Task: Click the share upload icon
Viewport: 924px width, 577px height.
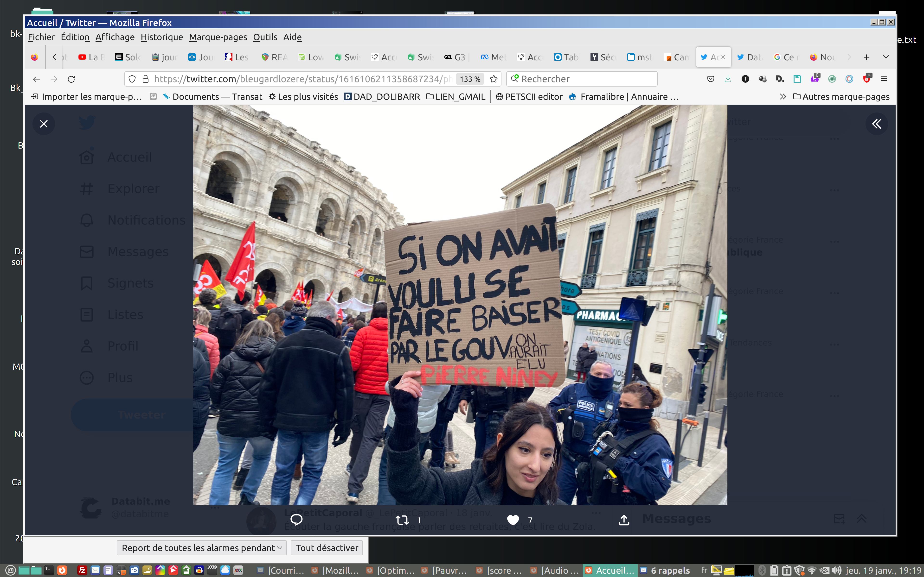Action: click(623, 520)
